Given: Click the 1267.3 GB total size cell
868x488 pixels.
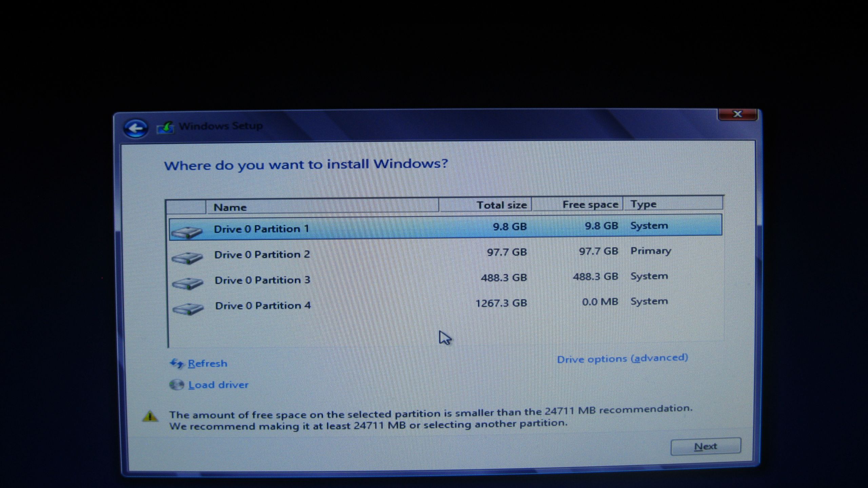Looking at the screenshot, I should 501,303.
